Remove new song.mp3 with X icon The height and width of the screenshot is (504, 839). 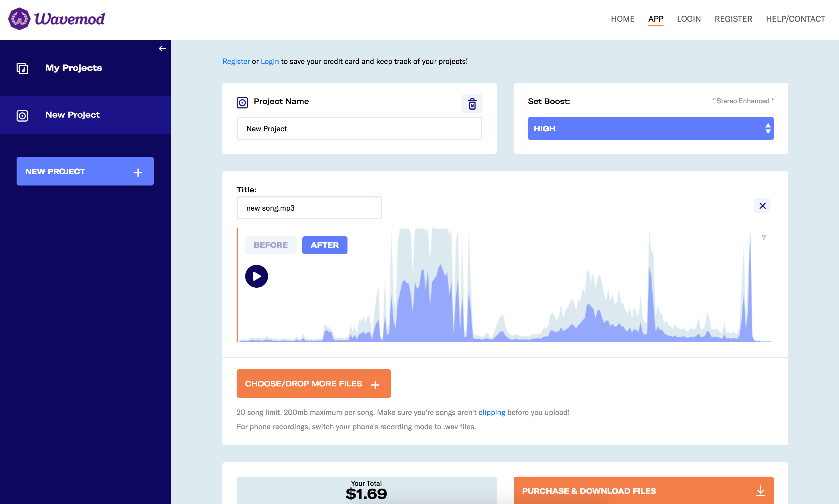click(762, 206)
